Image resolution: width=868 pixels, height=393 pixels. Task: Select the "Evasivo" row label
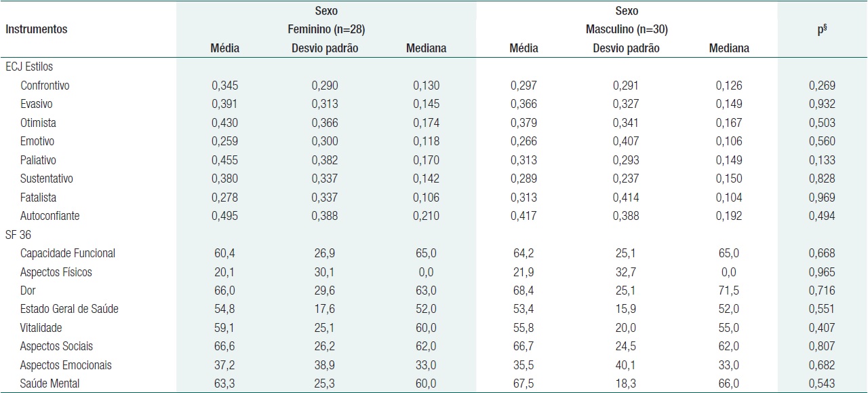(x=37, y=105)
